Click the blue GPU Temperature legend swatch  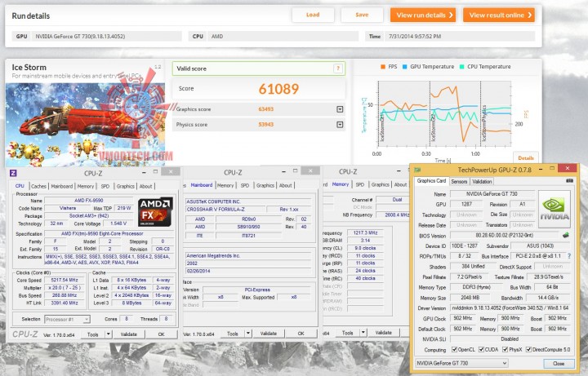click(404, 67)
